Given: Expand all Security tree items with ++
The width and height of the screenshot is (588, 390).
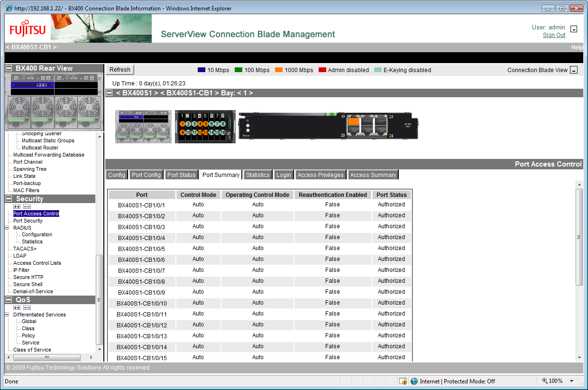Looking at the screenshot, I should pos(17,206).
